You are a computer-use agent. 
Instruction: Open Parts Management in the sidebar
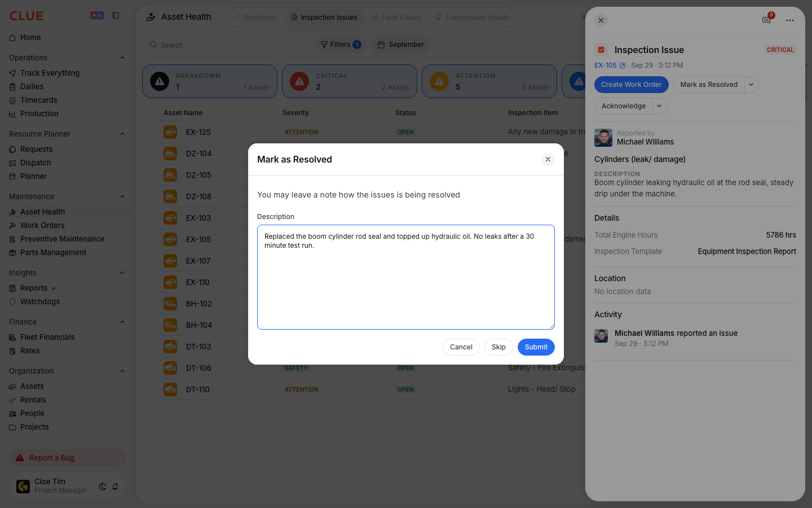[53, 253]
